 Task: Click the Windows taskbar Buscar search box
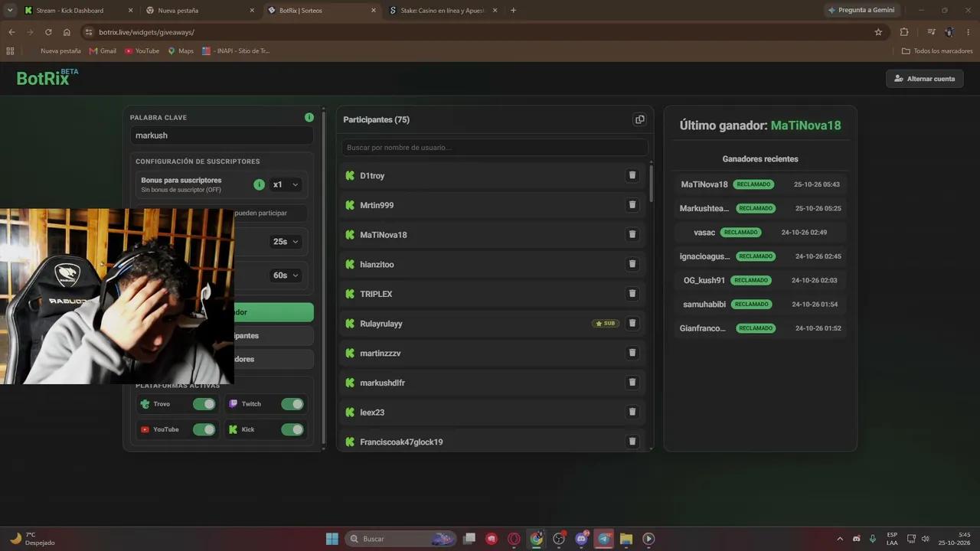click(400, 539)
